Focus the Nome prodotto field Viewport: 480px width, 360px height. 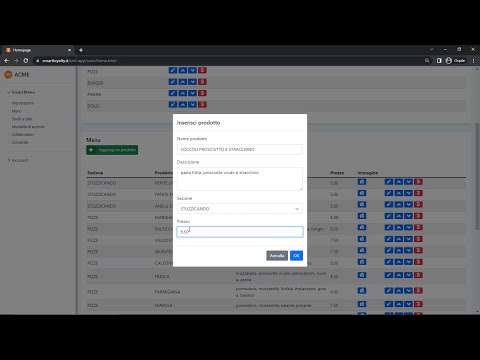click(x=240, y=149)
